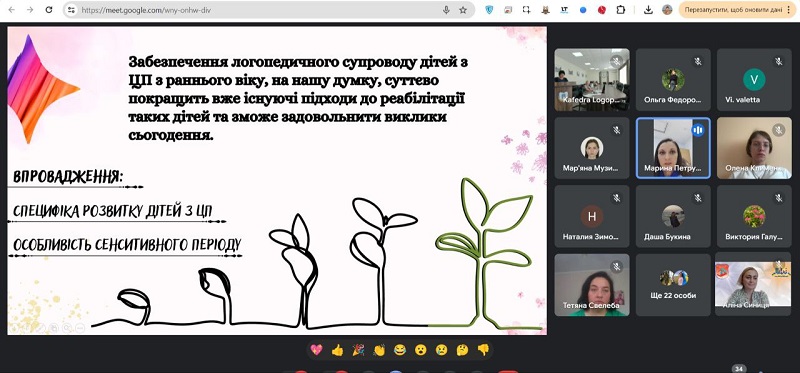Click muted mic icon on Даша Букина tile
This screenshot has height=373, width=800.
coord(697,198)
